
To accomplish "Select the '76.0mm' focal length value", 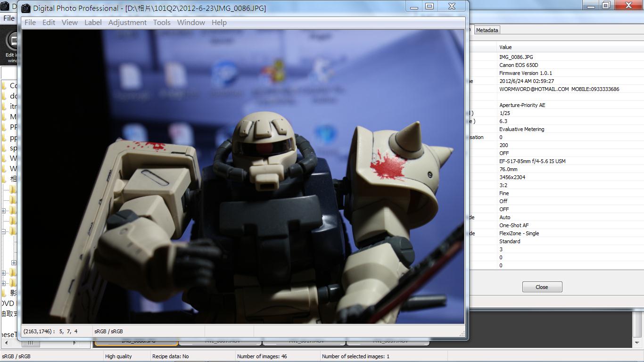I will point(508,169).
